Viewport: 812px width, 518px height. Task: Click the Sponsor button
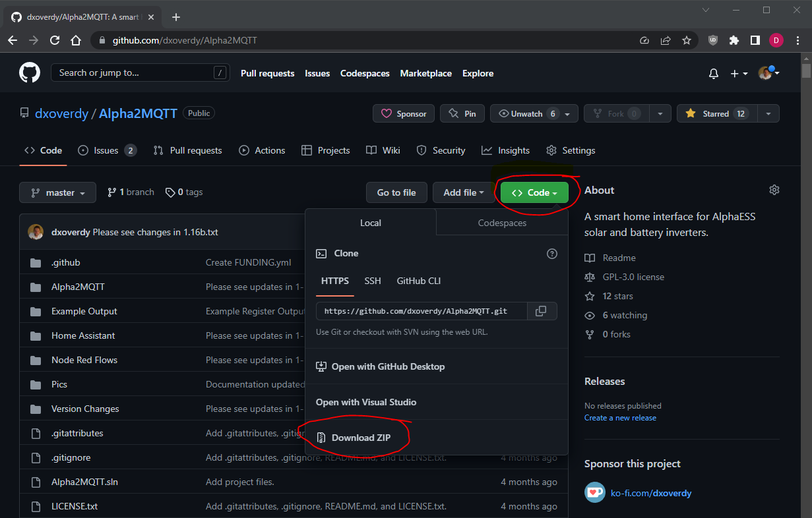pyautogui.click(x=404, y=113)
